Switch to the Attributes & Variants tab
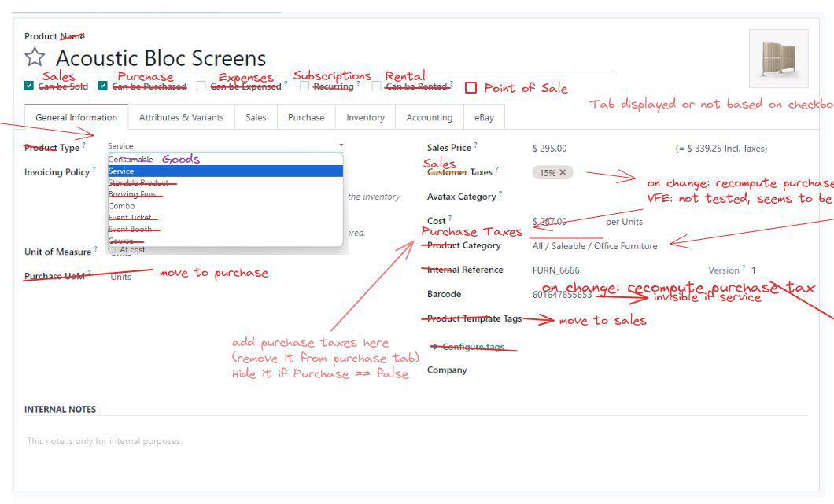Screen dimensions: 834x504 pos(181,117)
